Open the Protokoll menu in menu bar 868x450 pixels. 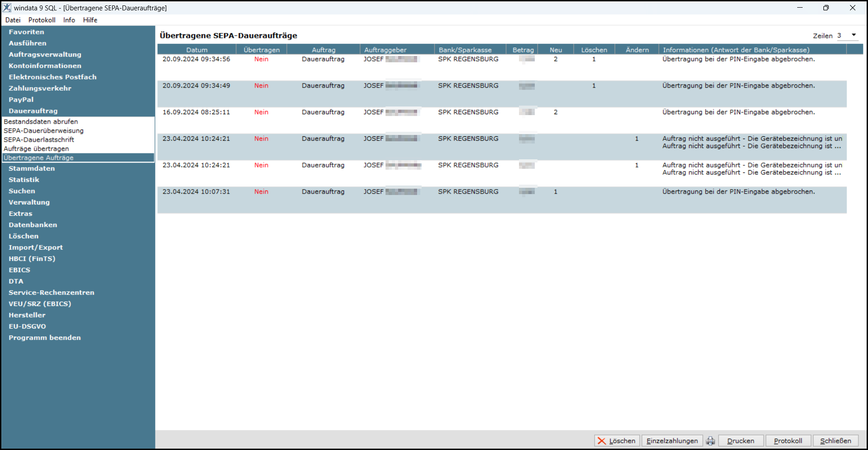pyautogui.click(x=42, y=20)
